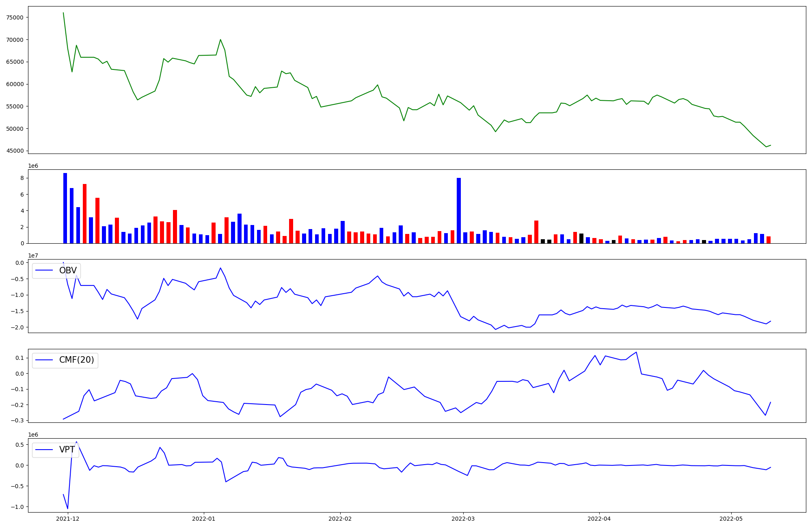Click the VPT legend label
812x528 pixels.
67,450
